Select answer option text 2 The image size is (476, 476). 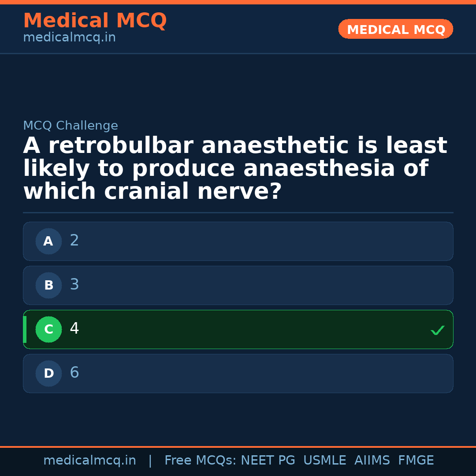pyautogui.click(x=74, y=241)
